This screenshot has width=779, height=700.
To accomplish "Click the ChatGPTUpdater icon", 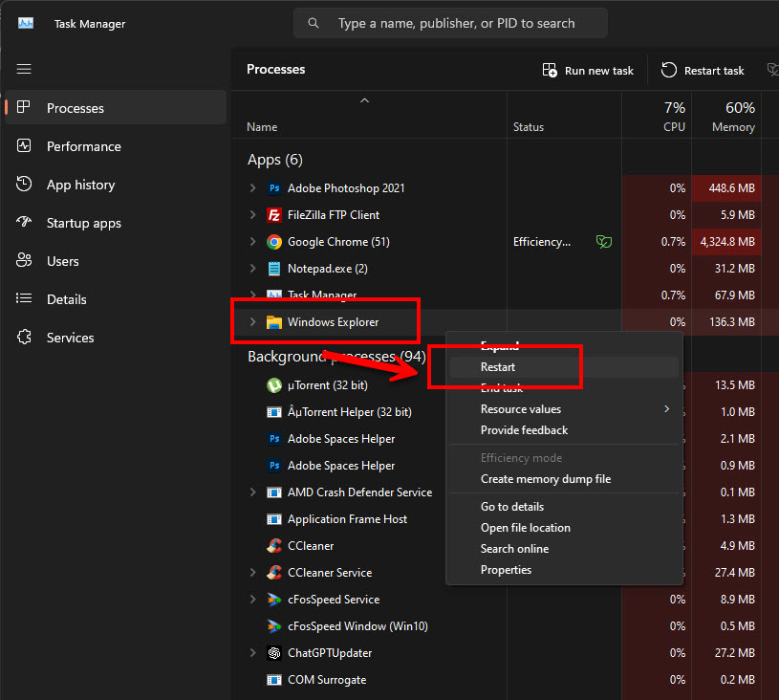I will click(x=274, y=653).
